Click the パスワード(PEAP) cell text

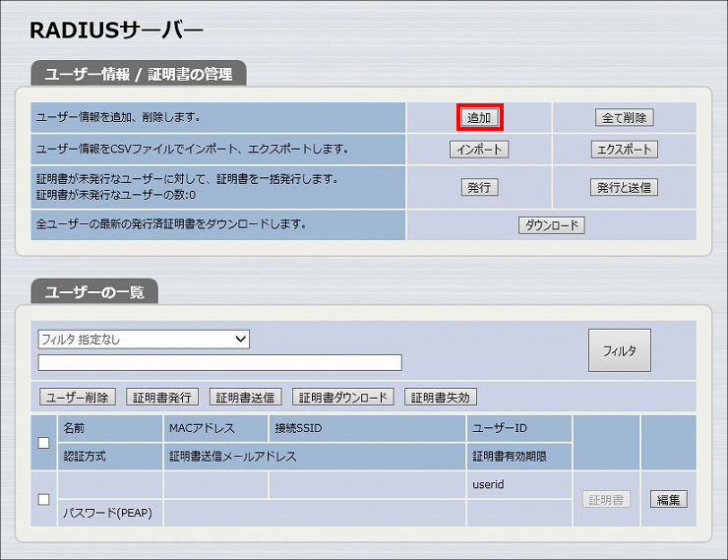pos(107,513)
